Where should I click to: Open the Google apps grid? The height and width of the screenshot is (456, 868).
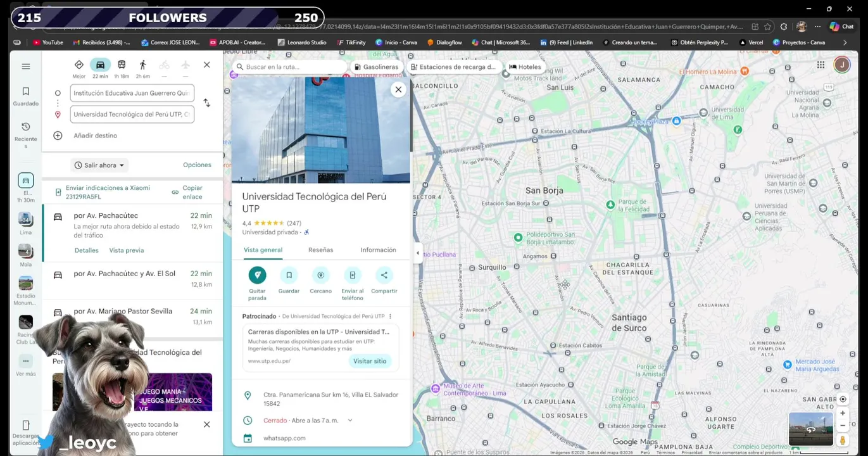coord(821,65)
